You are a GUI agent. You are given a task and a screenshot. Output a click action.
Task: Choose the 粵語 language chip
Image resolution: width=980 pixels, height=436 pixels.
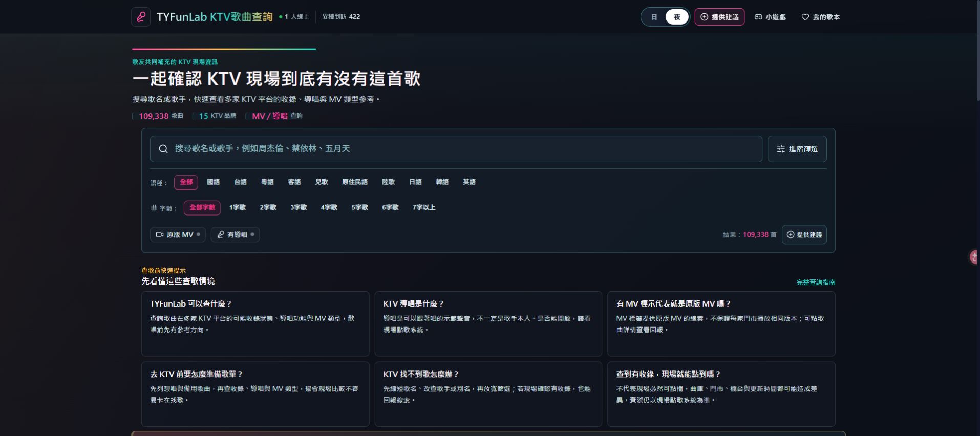[x=267, y=182]
